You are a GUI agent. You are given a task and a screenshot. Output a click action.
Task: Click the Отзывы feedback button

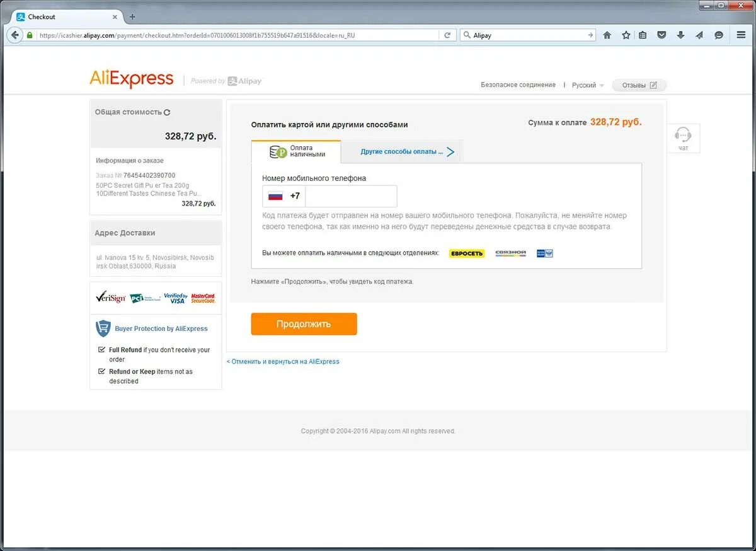click(639, 85)
